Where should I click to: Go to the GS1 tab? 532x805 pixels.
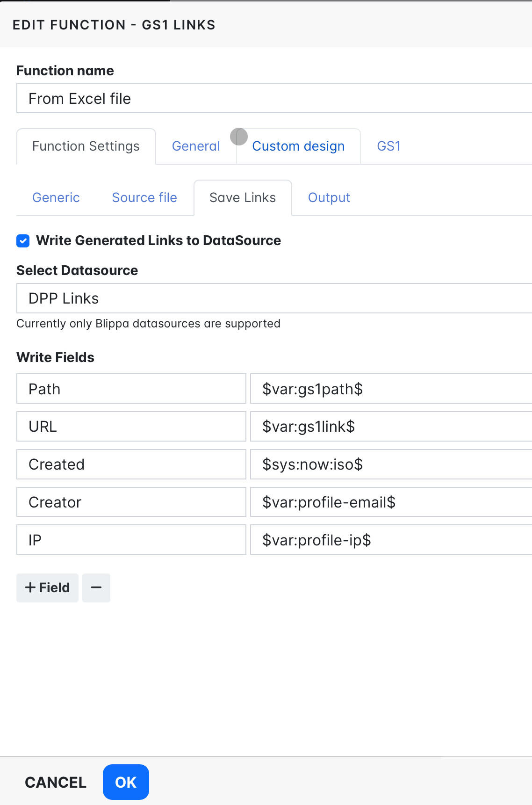tap(388, 146)
